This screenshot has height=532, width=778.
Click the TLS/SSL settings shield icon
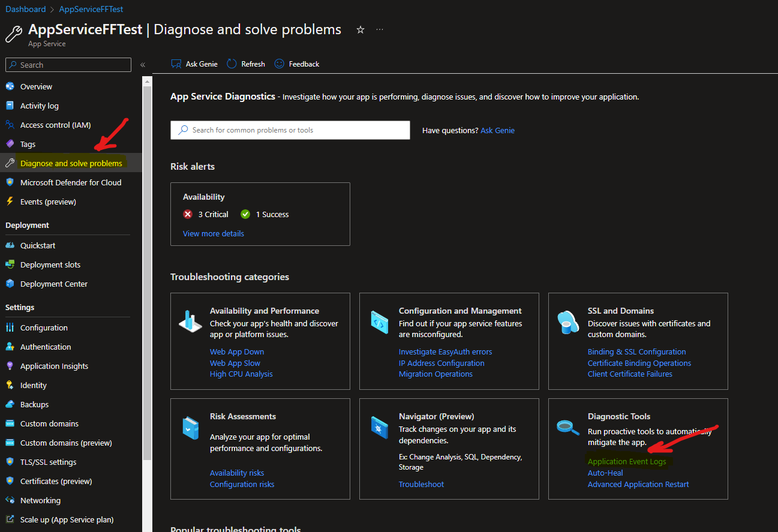click(10, 462)
